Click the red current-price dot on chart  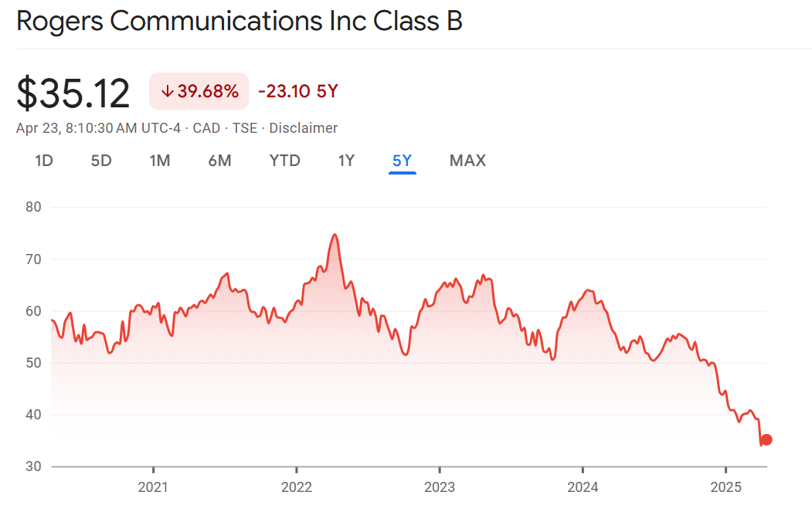(766, 440)
